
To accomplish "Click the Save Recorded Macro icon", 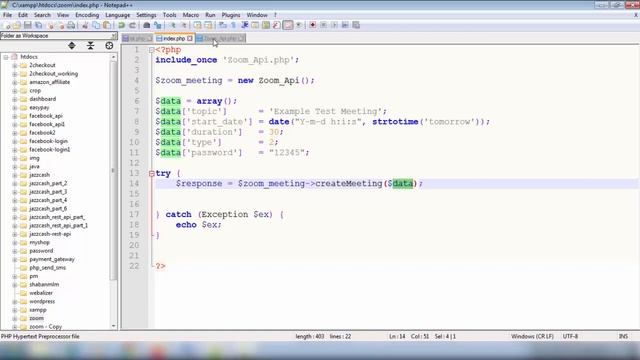I will pos(356,25).
